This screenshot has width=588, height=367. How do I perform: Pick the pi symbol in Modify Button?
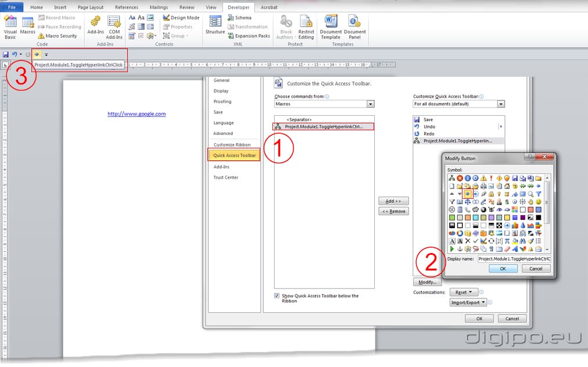(x=507, y=241)
